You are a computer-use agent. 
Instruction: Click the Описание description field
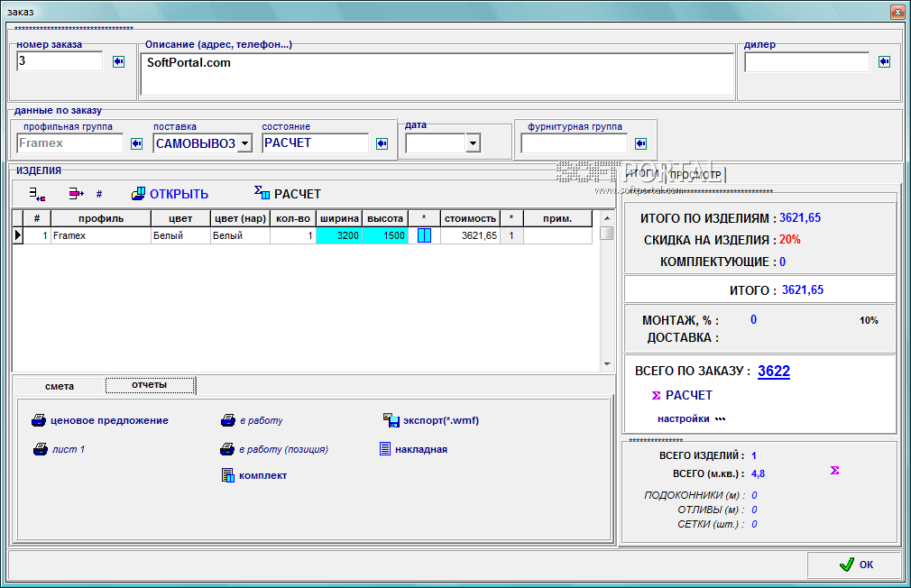(437, 74)
